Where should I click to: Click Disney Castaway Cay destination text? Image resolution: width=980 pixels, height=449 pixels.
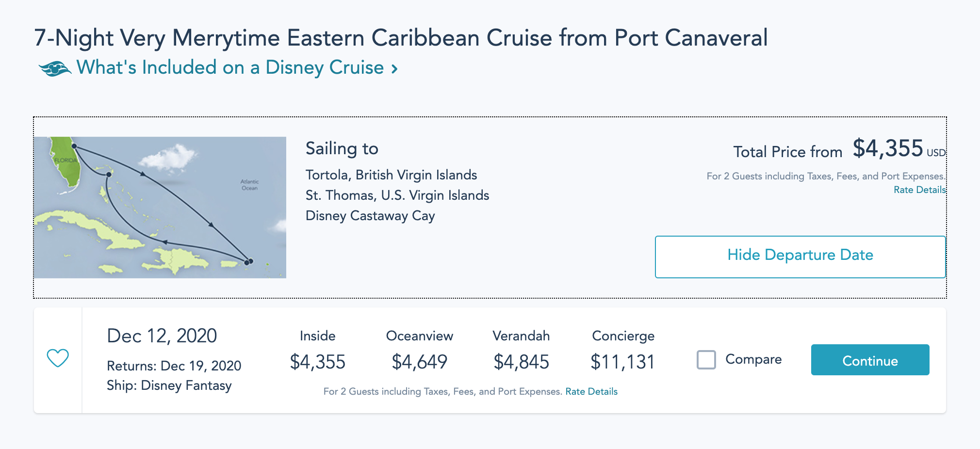pyautogui.click(x=370, y=215)
